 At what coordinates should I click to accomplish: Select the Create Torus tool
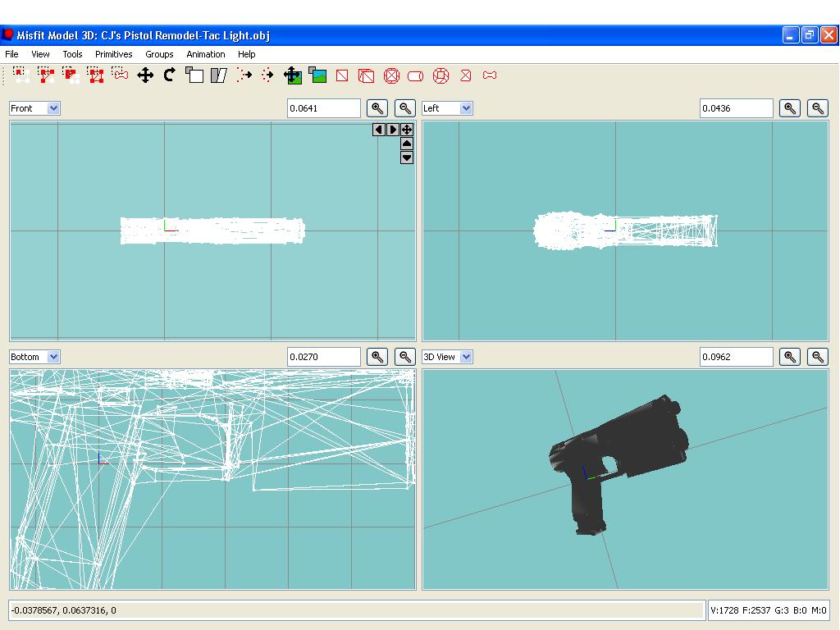click(441, 75)
